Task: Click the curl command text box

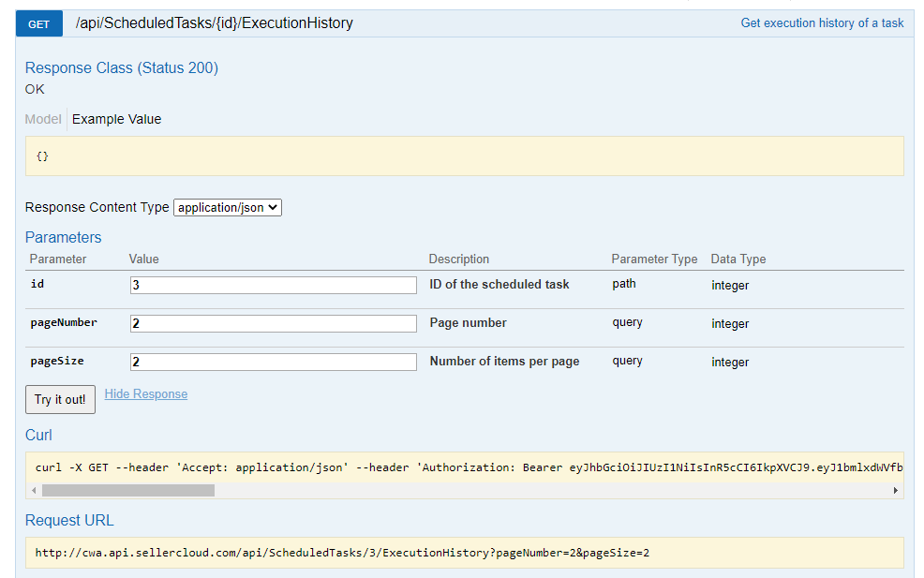Action: (465, 467)
